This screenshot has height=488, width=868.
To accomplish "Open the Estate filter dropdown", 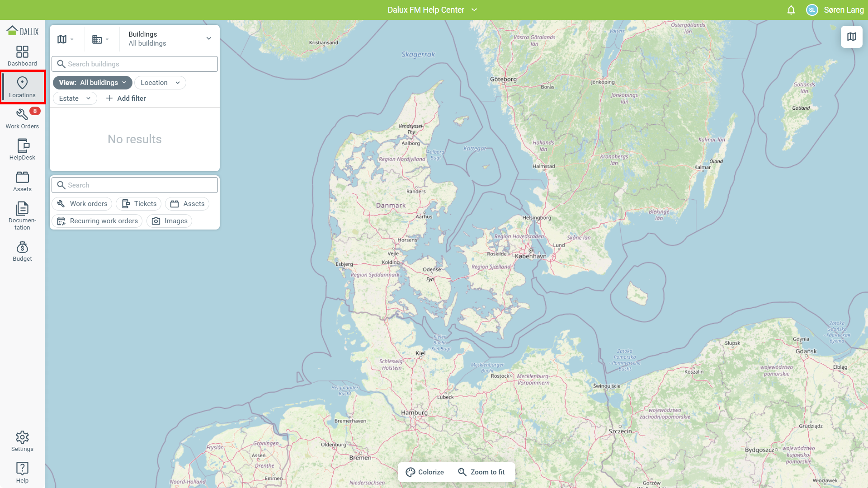I will [75, 99].
